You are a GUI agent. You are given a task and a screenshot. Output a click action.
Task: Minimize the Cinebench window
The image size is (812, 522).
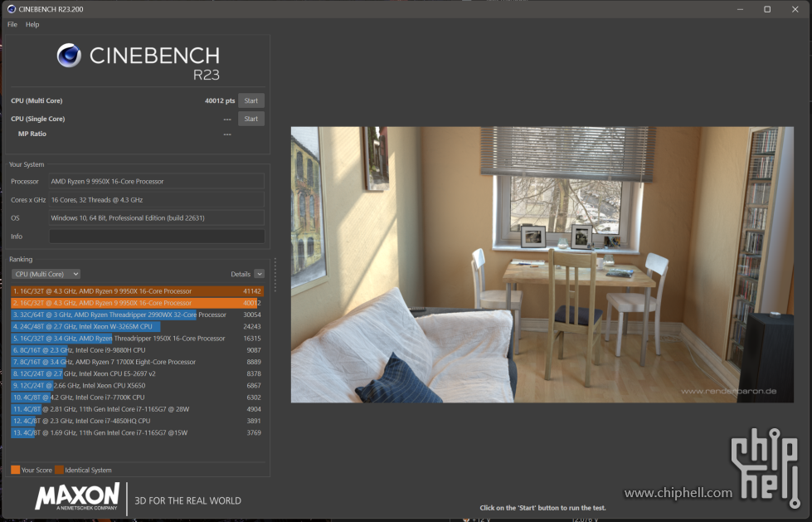[740, 9]
